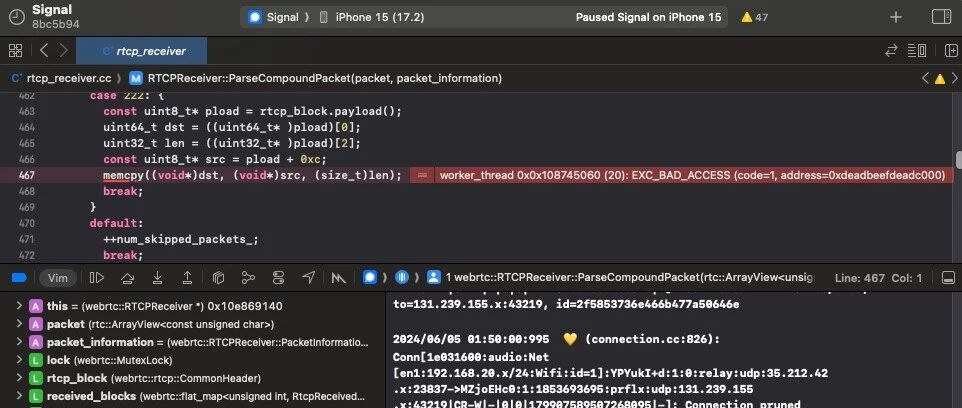Screen dimensions: 962x408
Task: Open the source control history clock icon
Action: (x=16, y=17)
